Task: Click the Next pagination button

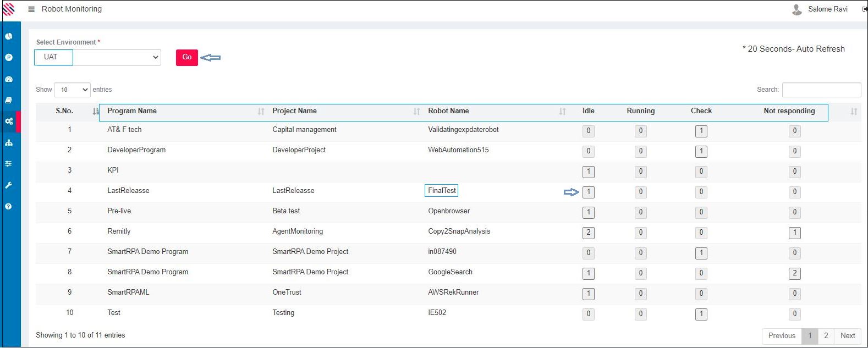Action: tap(847, 336)
